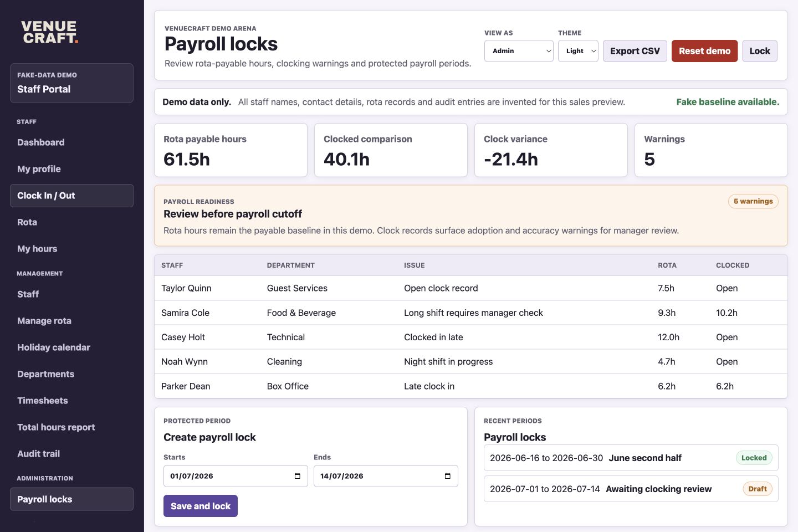Viewport: 798px width, 532px height.
Task: Click Box Office department cell
Action: point(288,386)
